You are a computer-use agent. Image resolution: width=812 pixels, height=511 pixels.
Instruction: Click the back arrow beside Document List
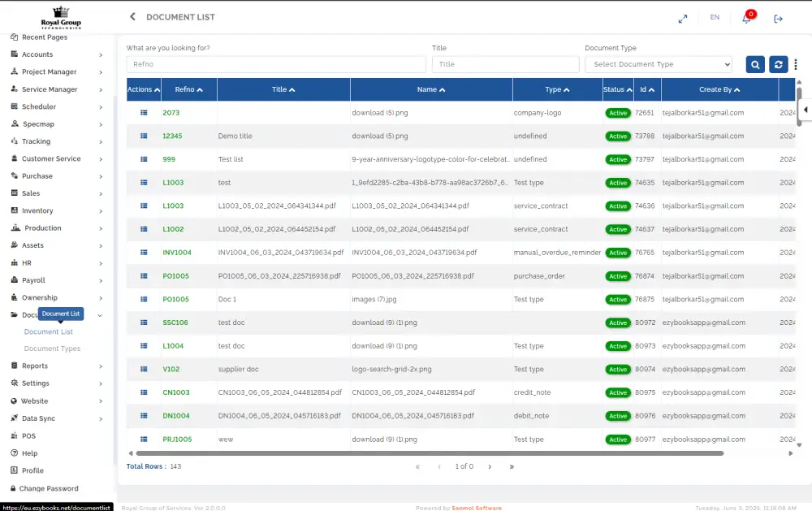[x=132, y=17]
